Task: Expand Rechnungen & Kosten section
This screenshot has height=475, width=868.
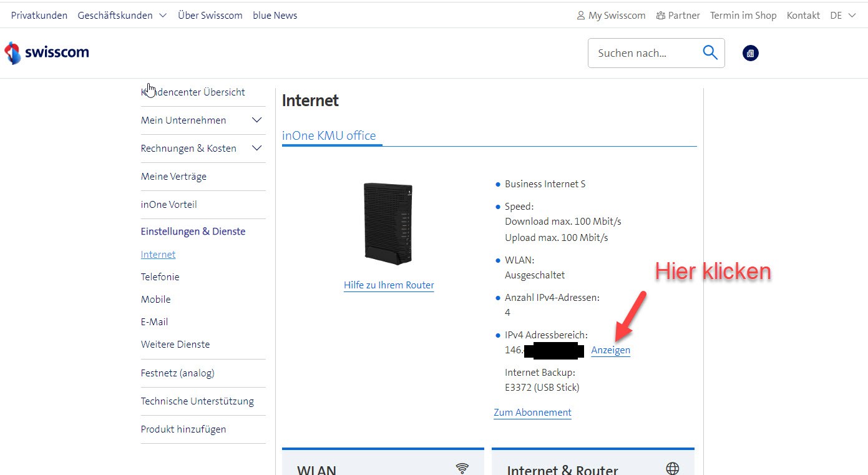Action: pyautogui.click(x=256, y=149)
